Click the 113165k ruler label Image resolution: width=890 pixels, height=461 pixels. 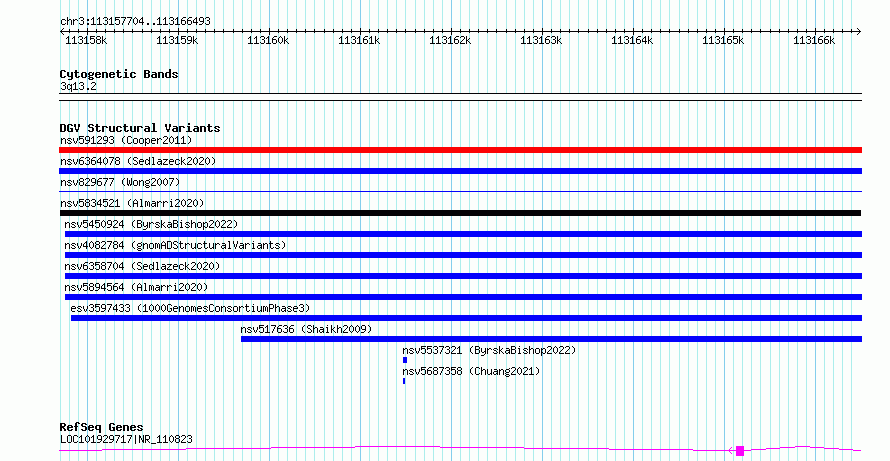click(x=723, y=40)
